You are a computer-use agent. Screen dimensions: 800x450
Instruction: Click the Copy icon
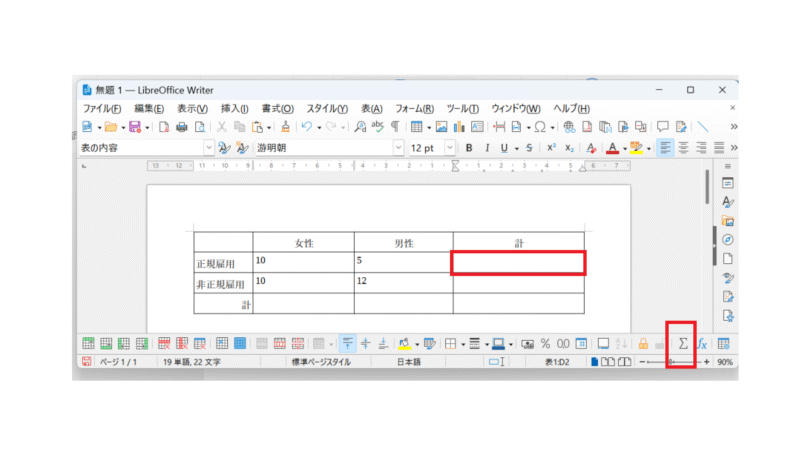click(x=239, y=127)
